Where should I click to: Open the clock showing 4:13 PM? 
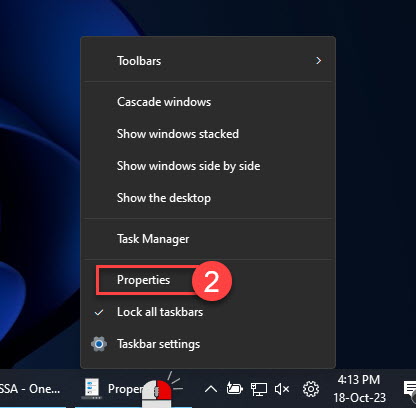(359, 389)
